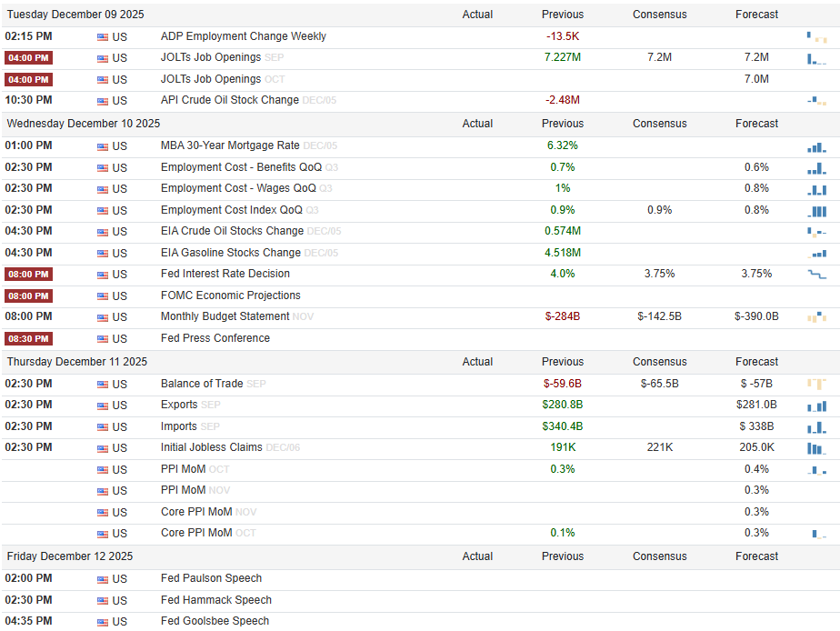840x631 pixels.
Task: Open mini chart for JOLTs Job Openings SEP
Action: 816,58
